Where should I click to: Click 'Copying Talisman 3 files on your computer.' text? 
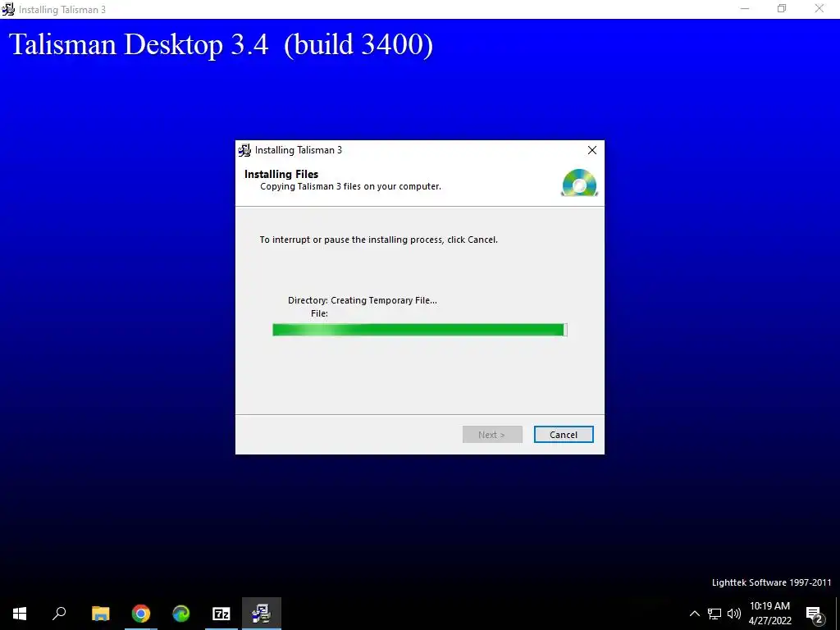(x=350, y=186)
